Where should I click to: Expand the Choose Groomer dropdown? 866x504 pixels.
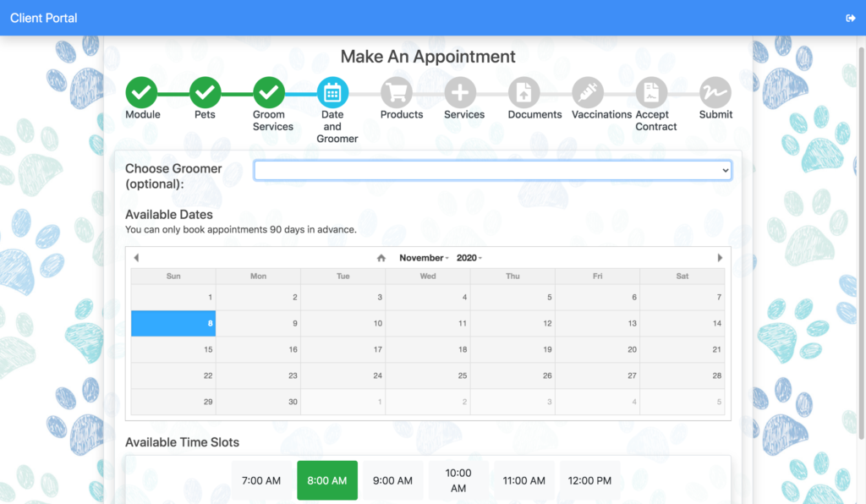click(x=493, y=171)
